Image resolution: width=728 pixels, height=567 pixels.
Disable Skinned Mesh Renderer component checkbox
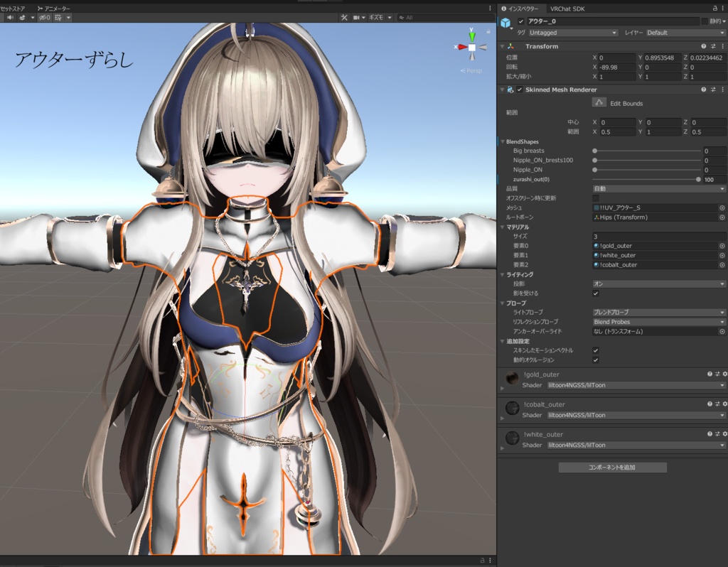tap(520, 90)
